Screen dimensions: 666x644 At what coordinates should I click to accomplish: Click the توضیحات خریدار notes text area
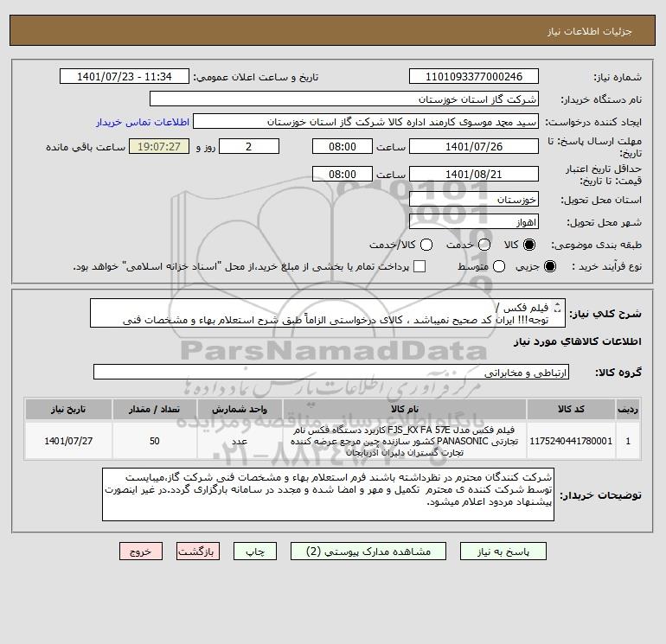(328, 494)
